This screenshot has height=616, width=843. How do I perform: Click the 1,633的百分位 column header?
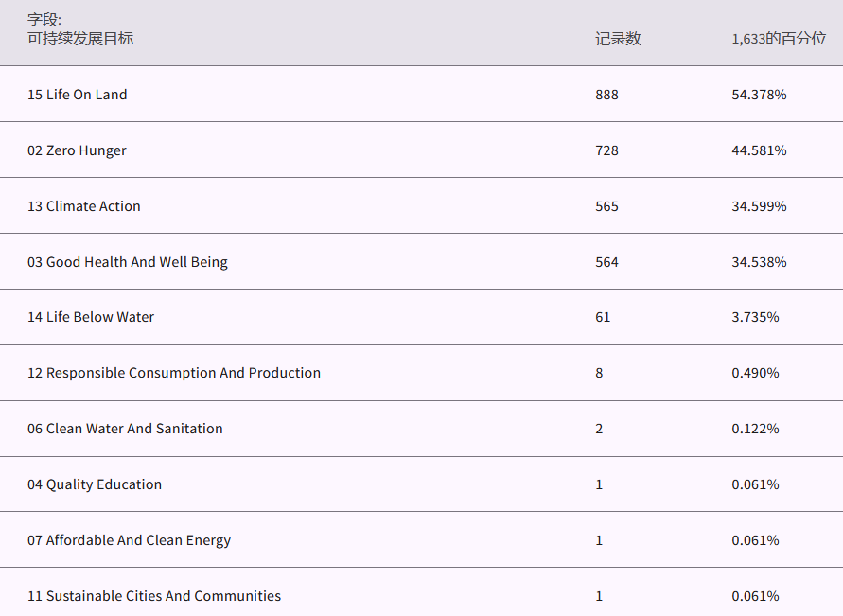click(779, 39)
